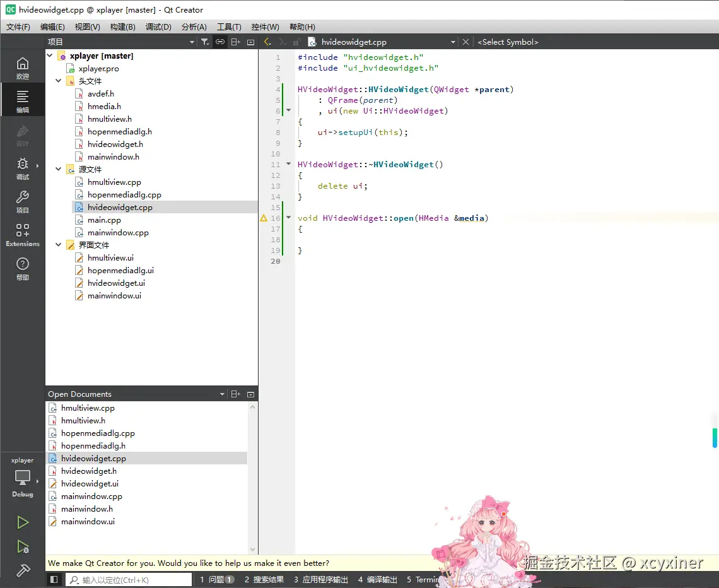This screenshot has width=719, height=588.
Task: Open the 构建(B) menu
Action: click(x=122, y=26)
